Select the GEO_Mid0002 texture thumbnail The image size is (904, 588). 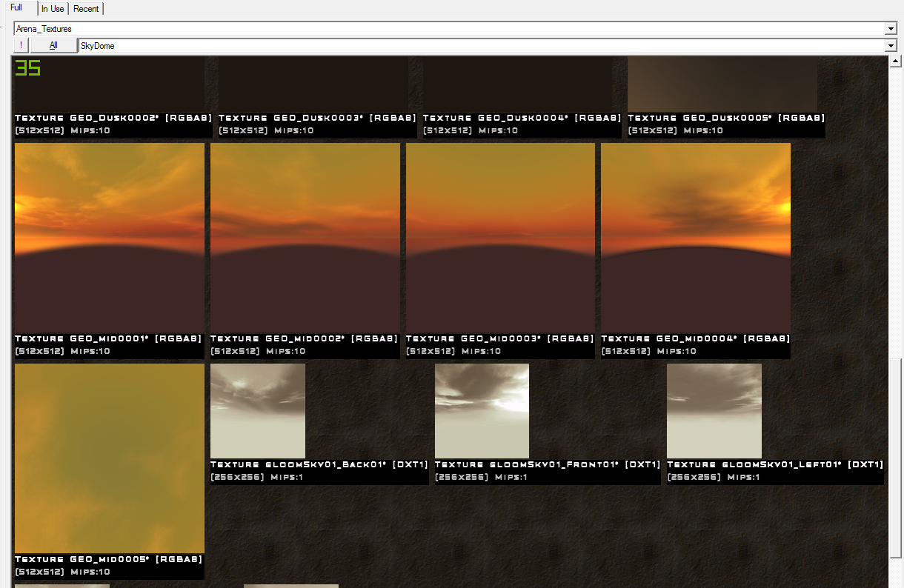[305, 235]
